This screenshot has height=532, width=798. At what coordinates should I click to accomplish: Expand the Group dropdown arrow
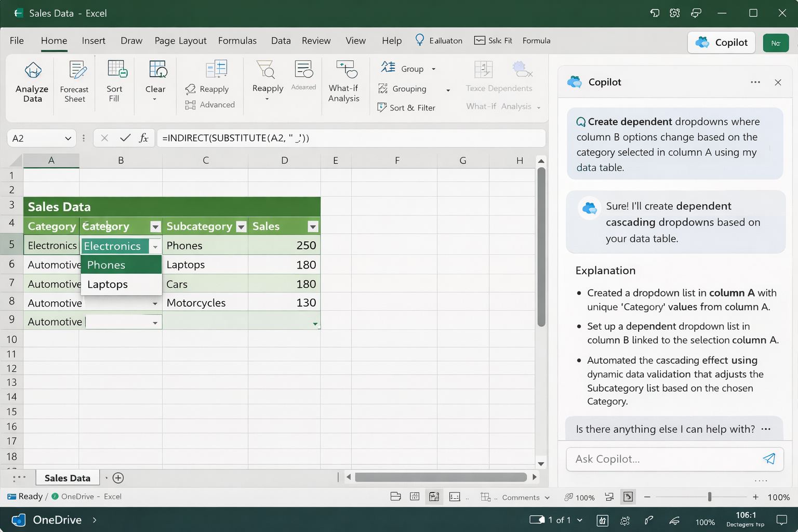tap(434, 69)
